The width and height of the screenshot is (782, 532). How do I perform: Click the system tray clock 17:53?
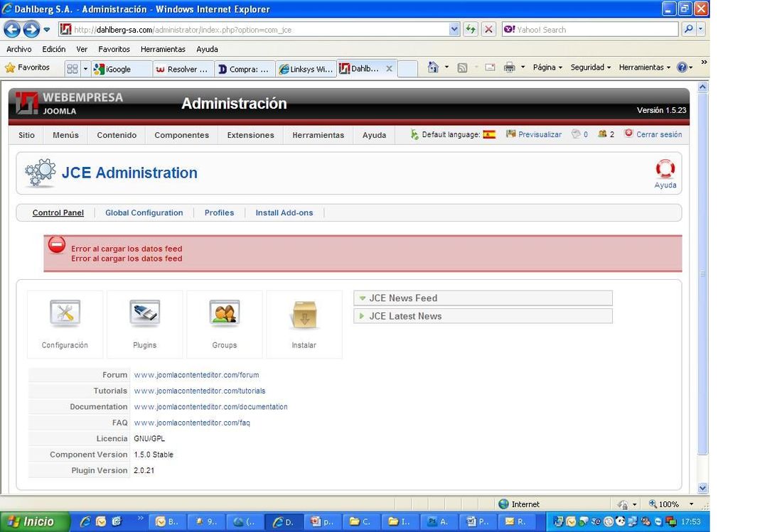pos(690,521)
